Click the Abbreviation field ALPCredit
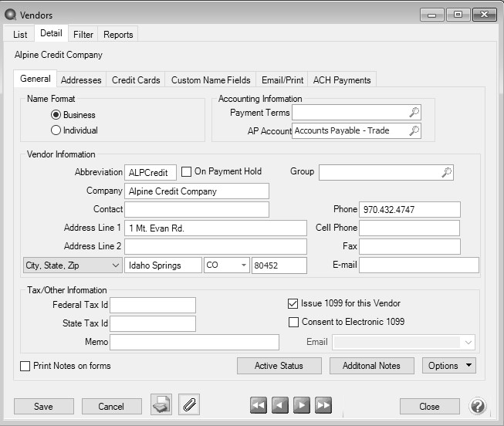The image size is (504, 426). [151, 173]
